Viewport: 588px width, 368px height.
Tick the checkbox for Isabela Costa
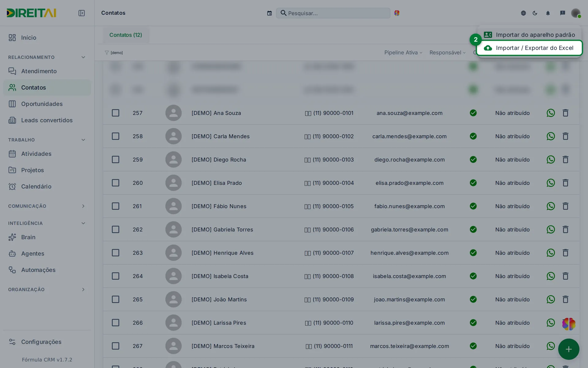click(115, 276)
